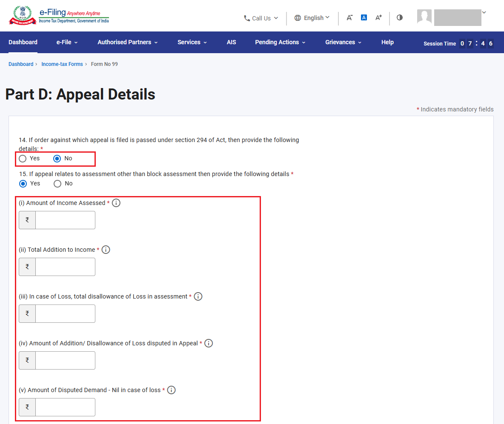
Task: Open info icon for disallowance of Loss in assessment
Action: pos(198,296)
